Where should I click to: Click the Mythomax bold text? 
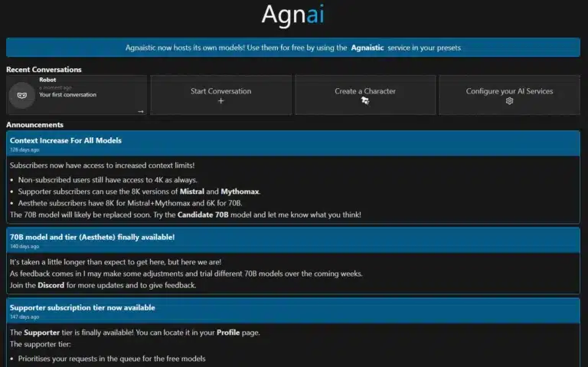(x=240, y=192)
